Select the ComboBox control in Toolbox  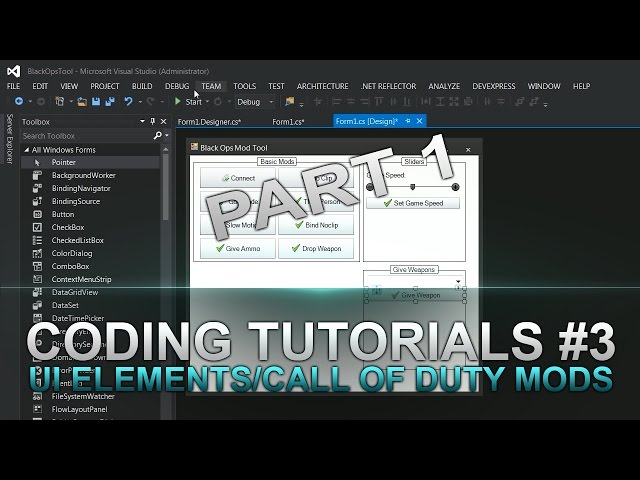(90, 266)
